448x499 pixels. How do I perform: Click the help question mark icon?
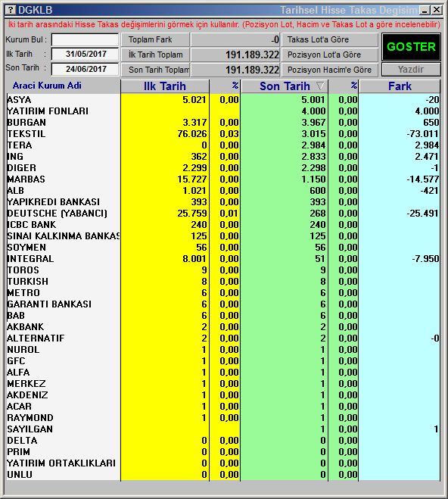pyautogui.click(x=11, y=10)
